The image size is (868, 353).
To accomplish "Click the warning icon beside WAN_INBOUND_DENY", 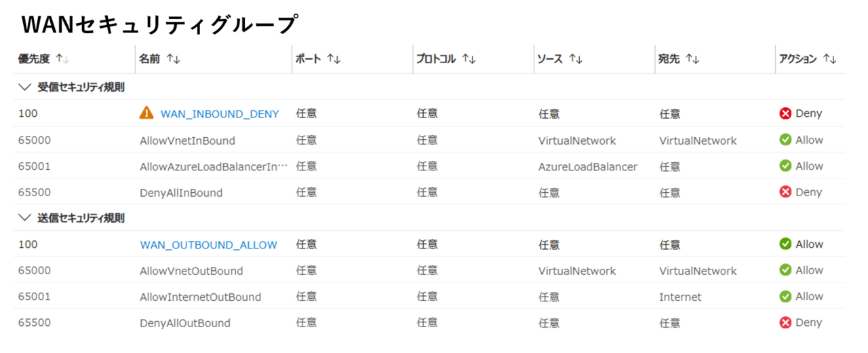I will pos(146,113).
